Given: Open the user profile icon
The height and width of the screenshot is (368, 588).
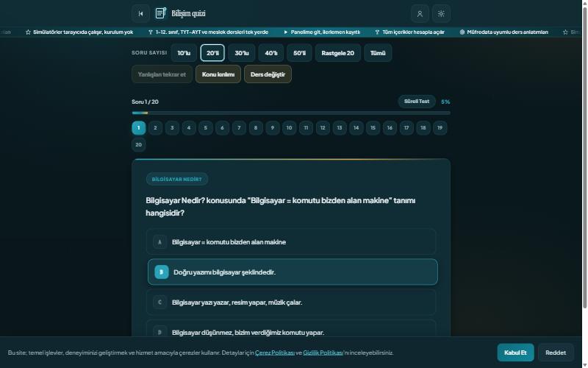Looking at the screenshot, I should tap(420, 13).
